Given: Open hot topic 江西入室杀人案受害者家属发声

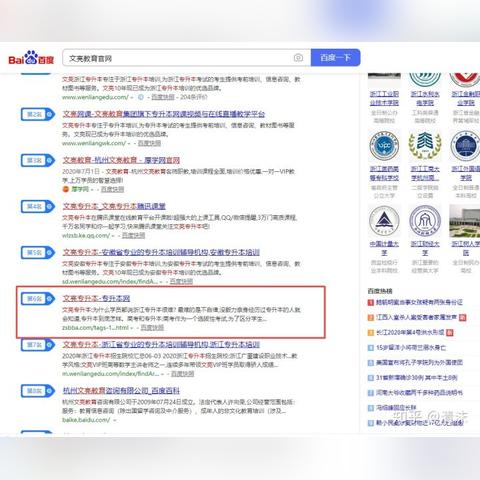Looking at the screenshot, I should 416,317.
